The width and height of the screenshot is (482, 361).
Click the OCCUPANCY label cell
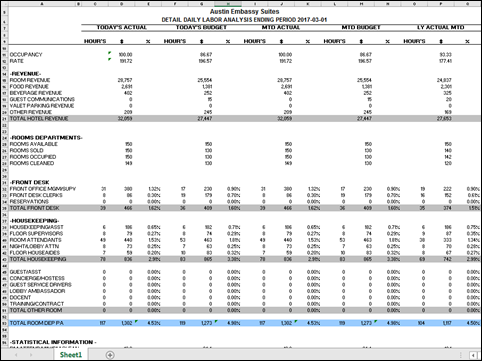[x=26, y=54]
